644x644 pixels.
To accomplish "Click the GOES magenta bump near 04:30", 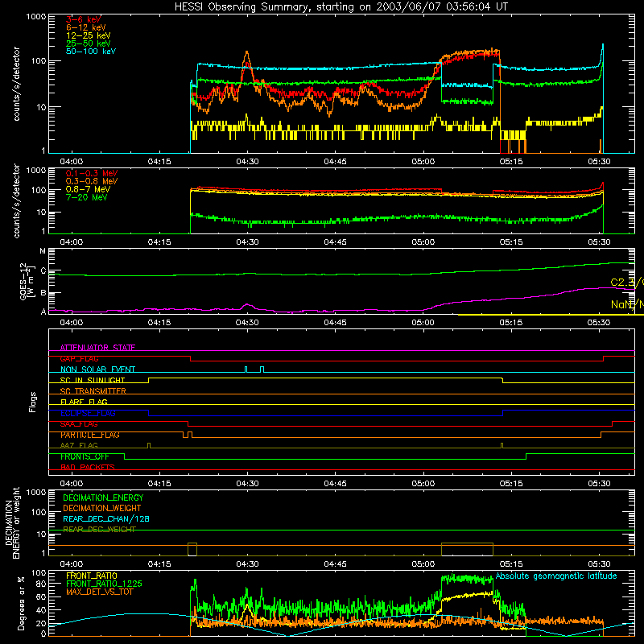I will point(247,306).
